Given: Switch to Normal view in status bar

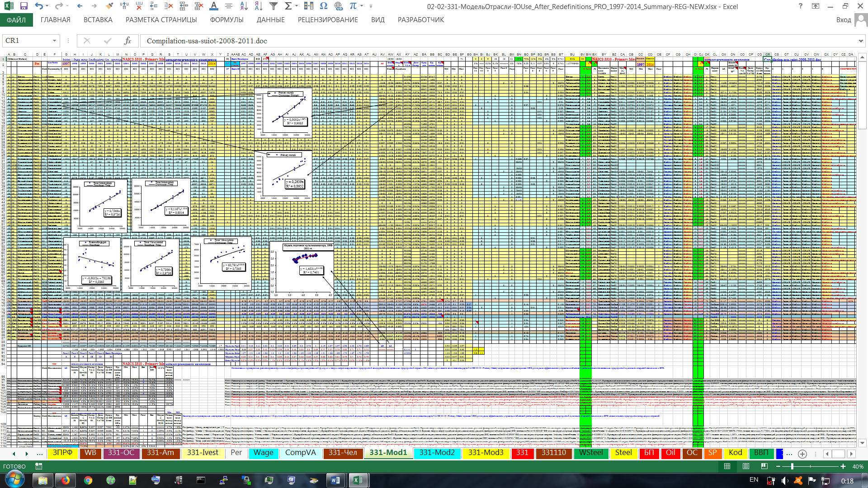Looking at the screenshot, I should pyautogui.click(x=727, y=466).
